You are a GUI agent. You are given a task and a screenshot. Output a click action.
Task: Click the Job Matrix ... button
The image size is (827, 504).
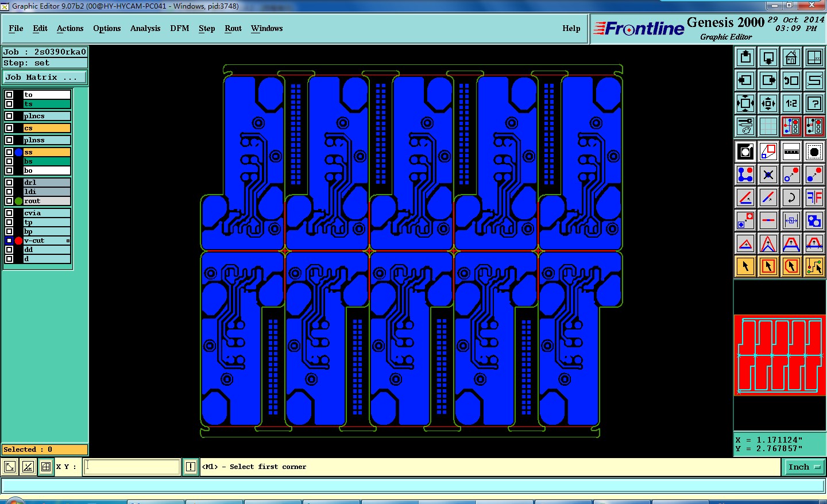pyautogui.click(x=45, y=77)
